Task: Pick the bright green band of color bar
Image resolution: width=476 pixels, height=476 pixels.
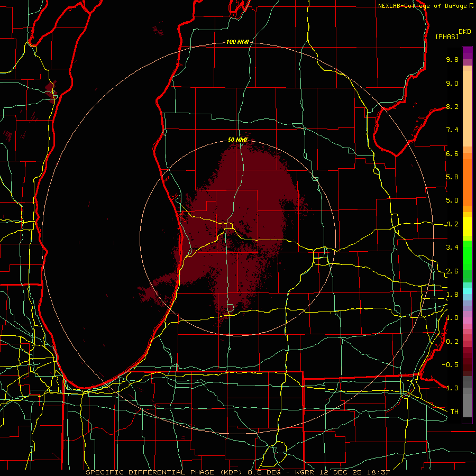Action: tap(467, 255)
